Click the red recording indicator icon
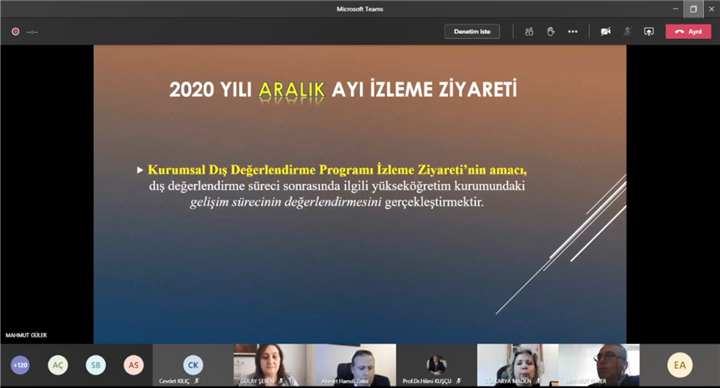The height and width of the screenshot is (388, 720). click(16, 32)
